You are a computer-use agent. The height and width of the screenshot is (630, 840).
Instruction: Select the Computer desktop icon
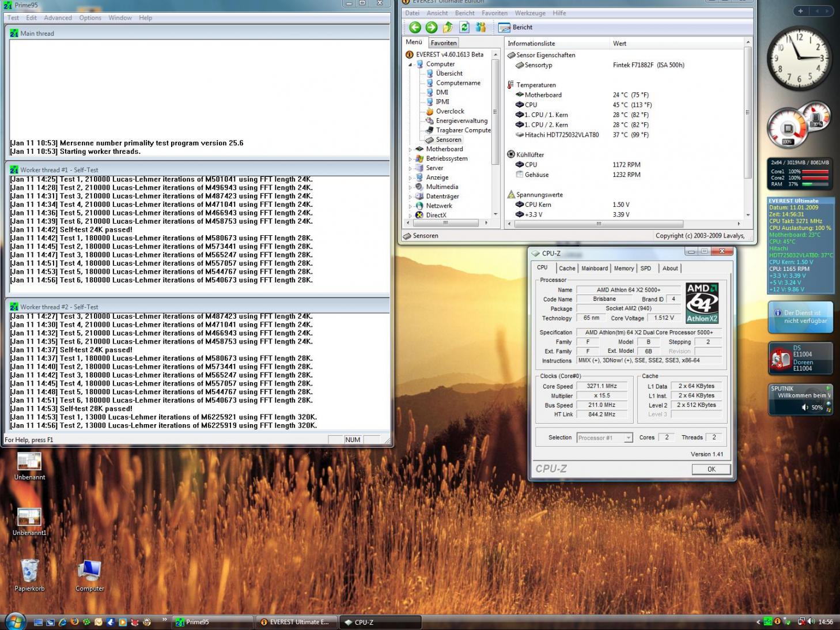tap(90, 570)
